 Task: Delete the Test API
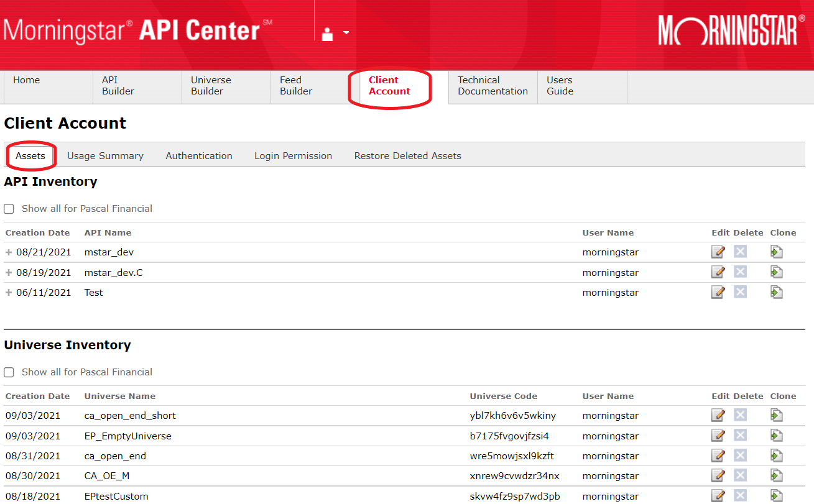[x=740, y=292]
